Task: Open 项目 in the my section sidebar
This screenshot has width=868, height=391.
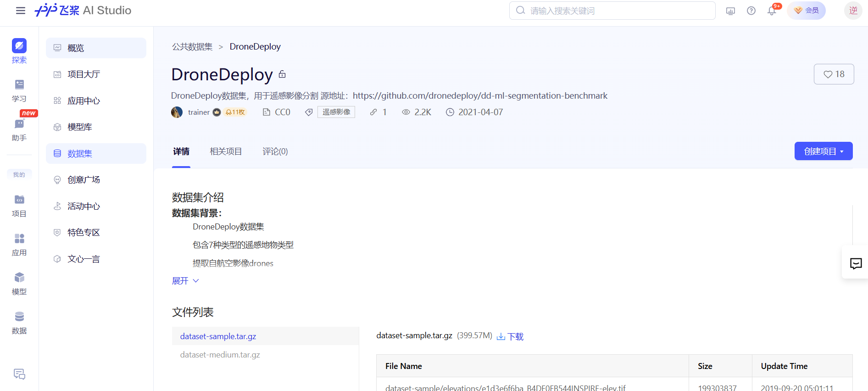Action: [x=19, y=206]
